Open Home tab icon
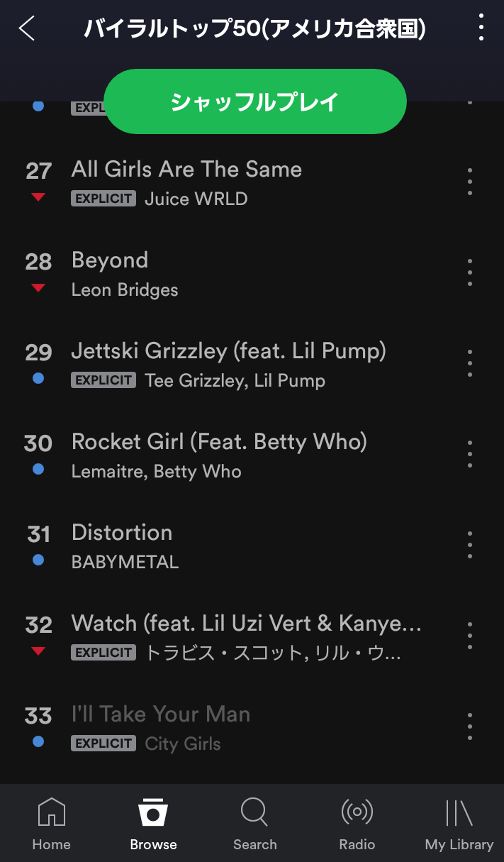This screenshot has width=504, height=862. [x=51, y=824]
